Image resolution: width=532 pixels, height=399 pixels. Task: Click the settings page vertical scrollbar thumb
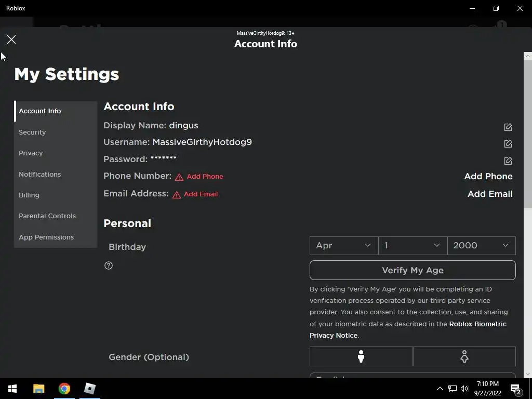tap(528, 135)
